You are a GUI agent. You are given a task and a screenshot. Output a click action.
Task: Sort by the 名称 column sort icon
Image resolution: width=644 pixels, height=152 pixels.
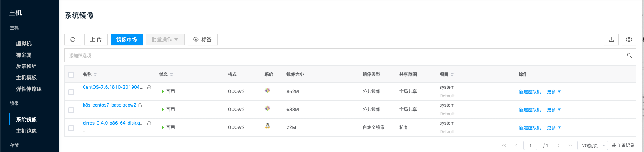pyautogui.click(x=95, y=74)
